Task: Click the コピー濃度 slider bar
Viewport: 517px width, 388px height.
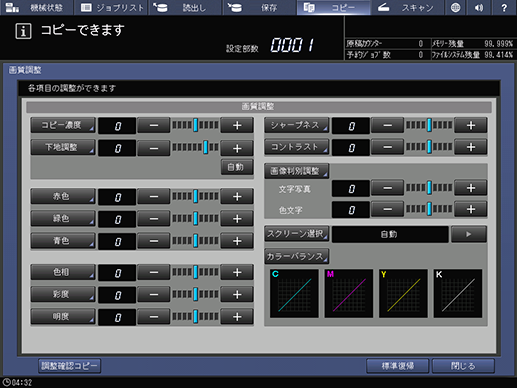Action: click(195, 125)
